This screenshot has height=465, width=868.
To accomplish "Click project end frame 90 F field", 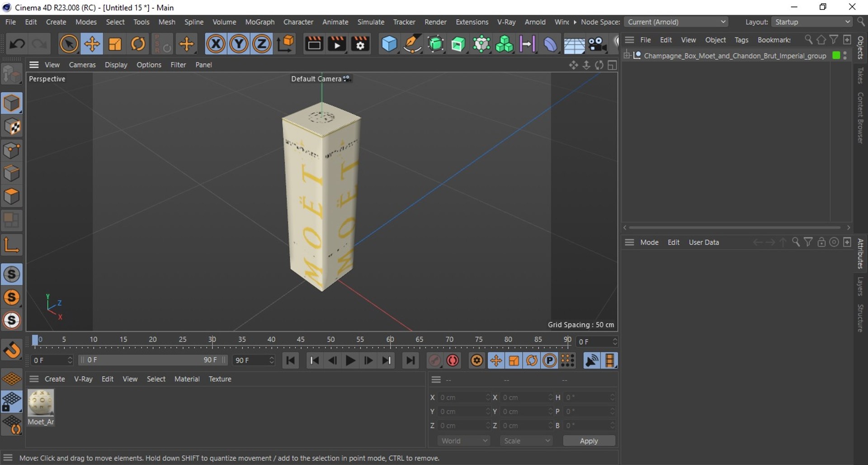I will pos(254,360).
